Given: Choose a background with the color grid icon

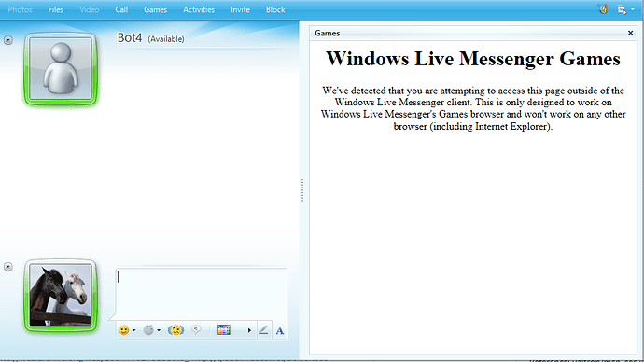Looking at the screenshot, I should 224,330.
